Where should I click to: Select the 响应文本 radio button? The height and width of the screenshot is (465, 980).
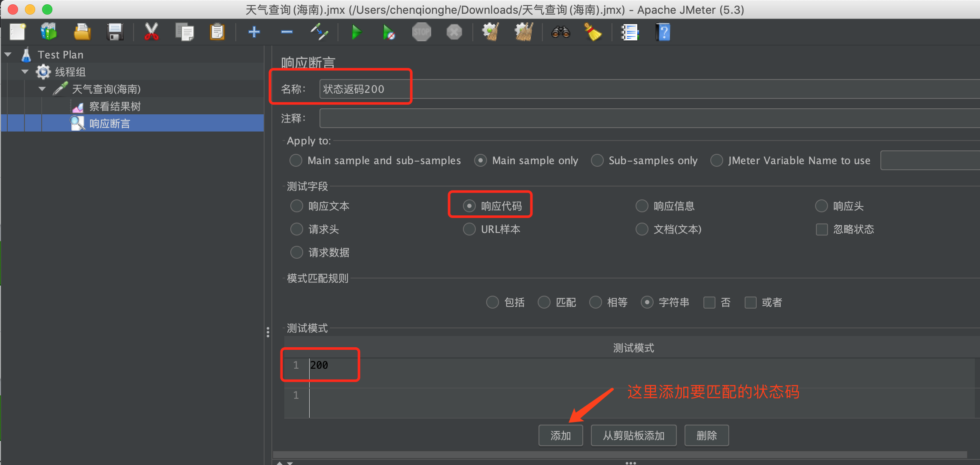pyautogui.click(x=297, y=206)
